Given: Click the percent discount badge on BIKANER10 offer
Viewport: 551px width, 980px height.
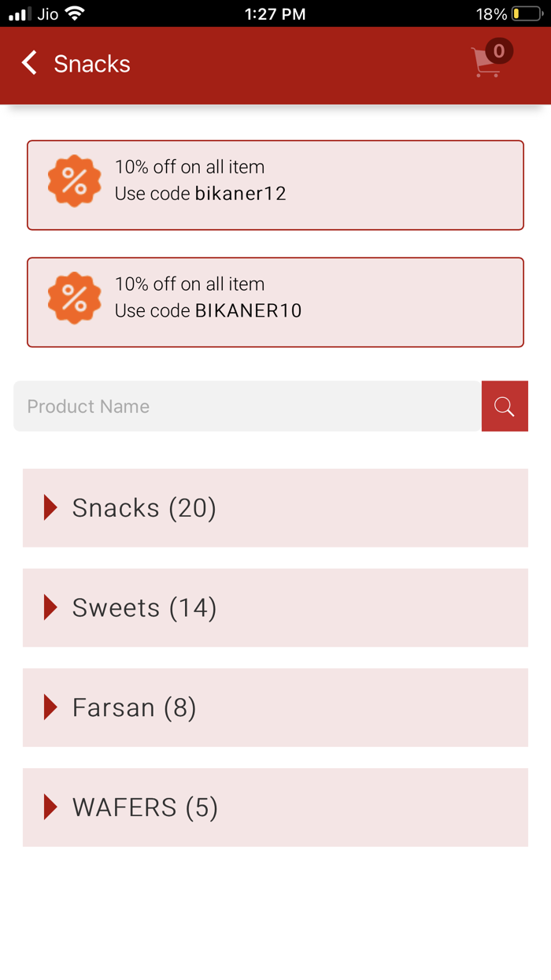Looking at the screenshot, I should [74, 298].
